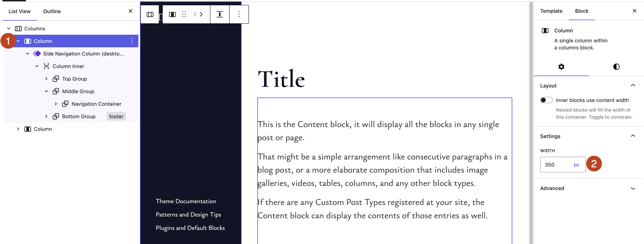644x244 pixels.
Task: Open vertical alignment tool in toolbar
Action: pyautogui.click(x=220, y=15)
